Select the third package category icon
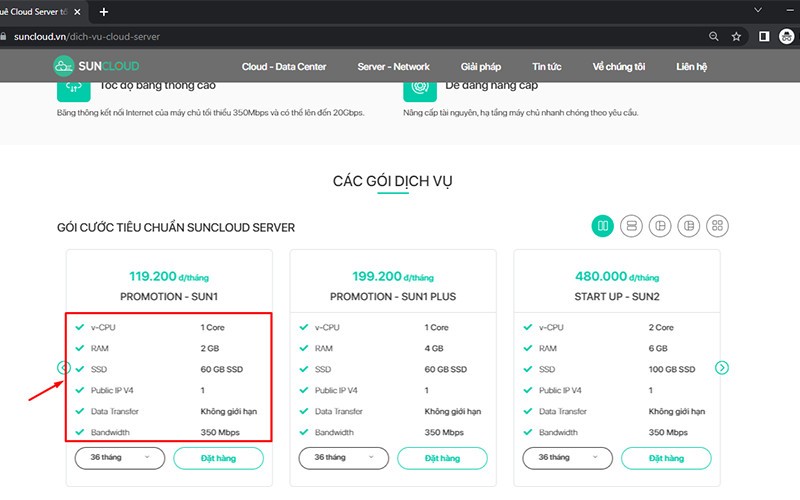Image resolution: width=800 pixels, height=500 pixels. click(660, 226)
